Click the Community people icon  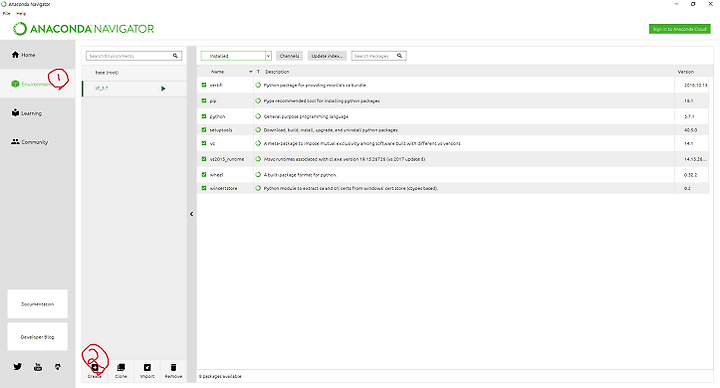(x=15, y=142)
